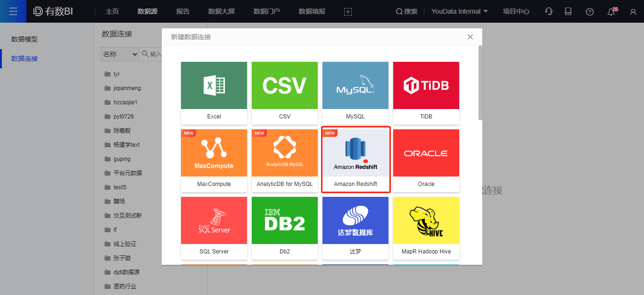Viewport: 644px width, 295px height.
Task: Select the Amazon Redshift tile
Action: [355, 160]
